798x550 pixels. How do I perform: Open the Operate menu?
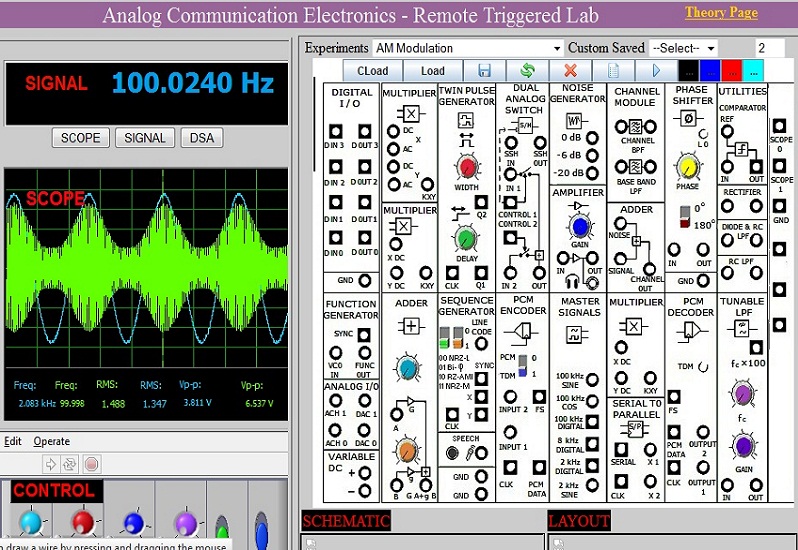tap(52, 441)
